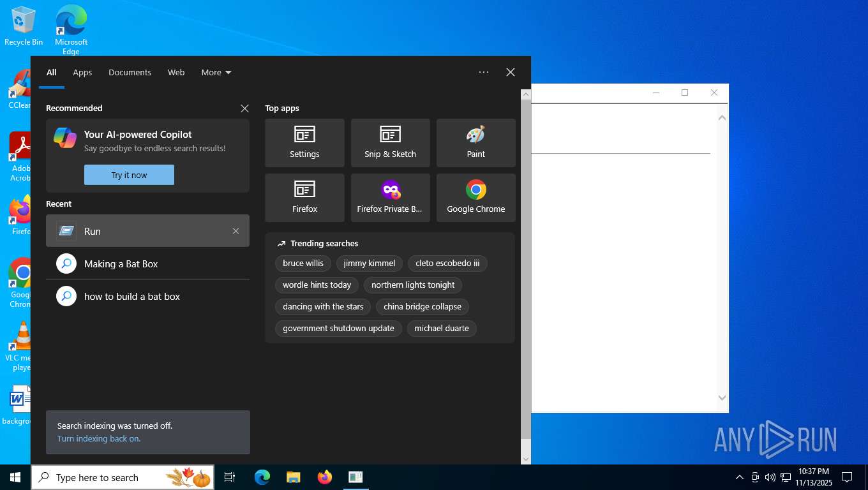Viewport: 868px width, 490px height.
Task: Search trending topic jimmy kimmel
Action: point(370,263)
